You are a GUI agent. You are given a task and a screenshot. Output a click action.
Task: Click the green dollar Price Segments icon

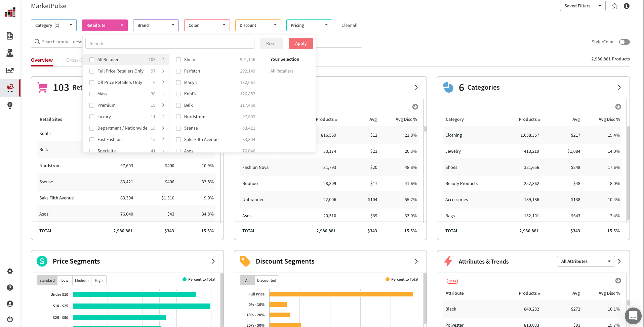pos(42,261)
